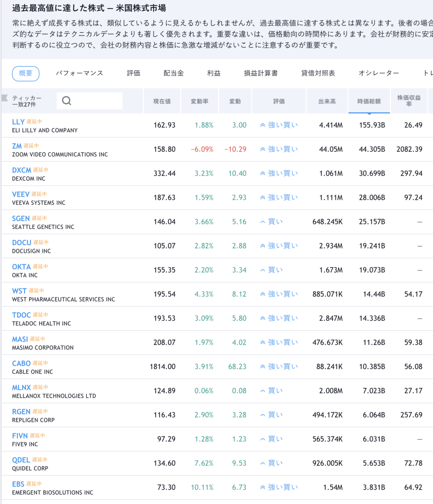The width and height of the screenshot is (433, 504).
Task: Click SGEN's 買い rating
Action: (x=272, y=222)
